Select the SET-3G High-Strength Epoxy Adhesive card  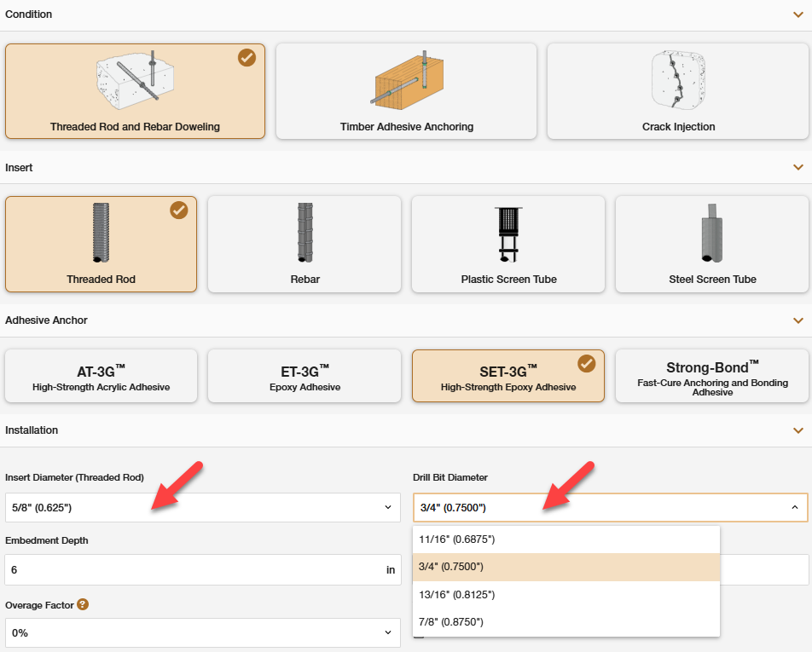[x=507, y=376]
